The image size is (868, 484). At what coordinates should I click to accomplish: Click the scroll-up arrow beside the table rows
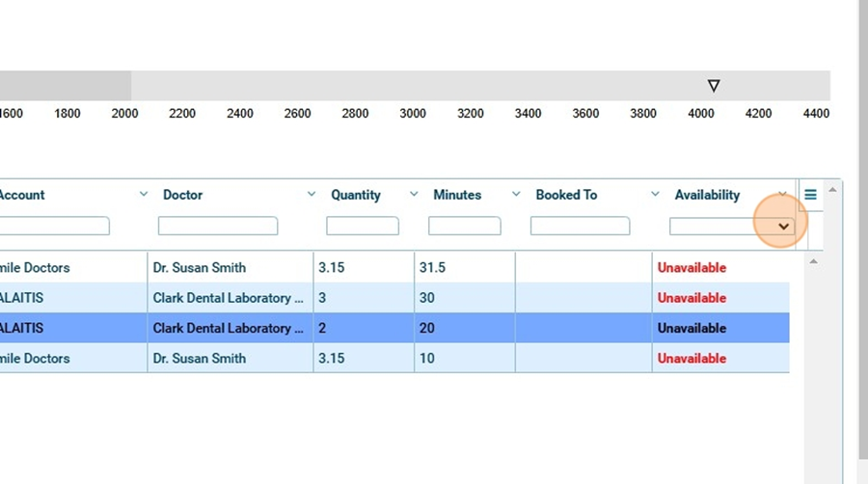(813, 261)
